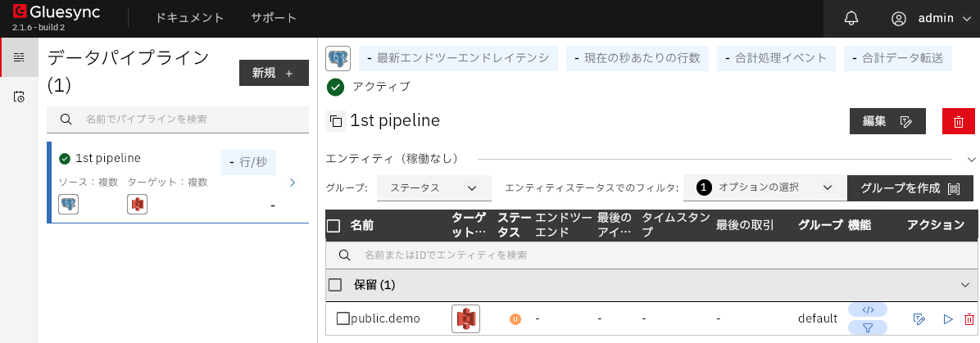Edit the public.demo entity row
This screenshot has height=343, width=980.
(919, 319)
